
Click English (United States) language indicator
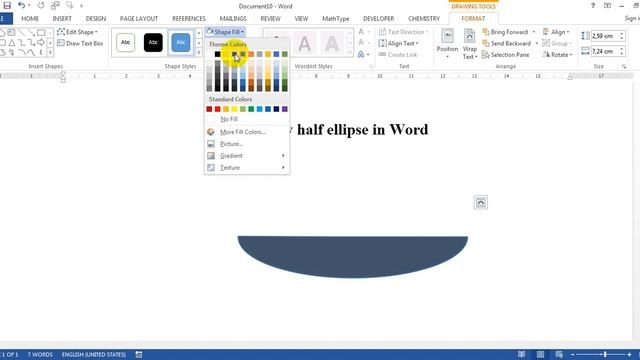(93, 354)
